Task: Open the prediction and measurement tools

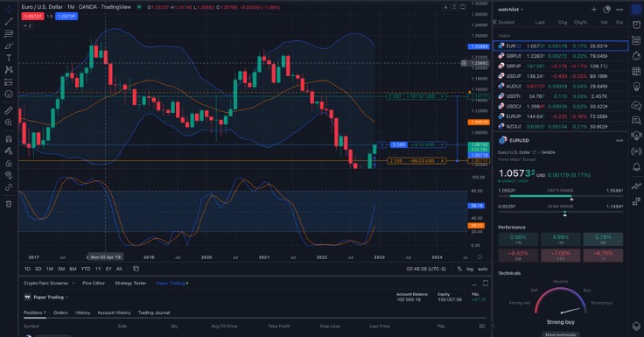Action: [x=9, y=82]
